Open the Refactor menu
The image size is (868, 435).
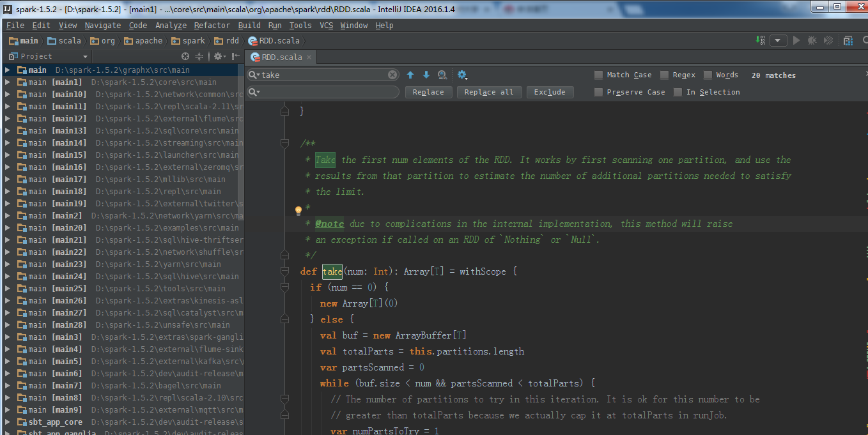coord(212,26)
